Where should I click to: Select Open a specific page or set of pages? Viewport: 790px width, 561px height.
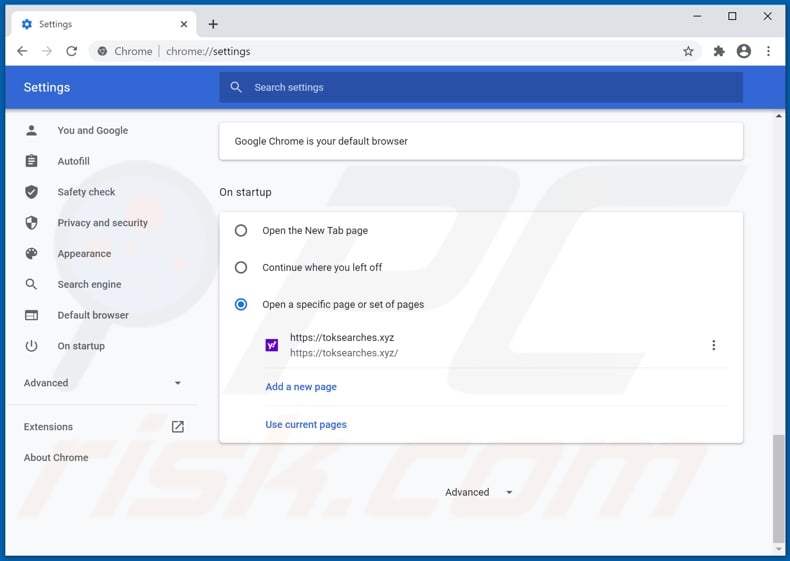tap(241, 304)
